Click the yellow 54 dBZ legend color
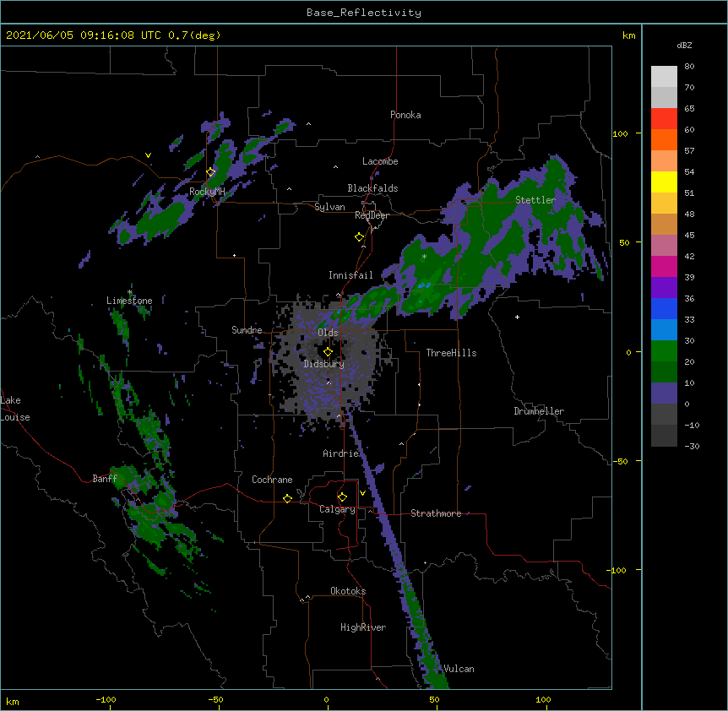This screenshot has height=711, width=728. click(664, 182)
